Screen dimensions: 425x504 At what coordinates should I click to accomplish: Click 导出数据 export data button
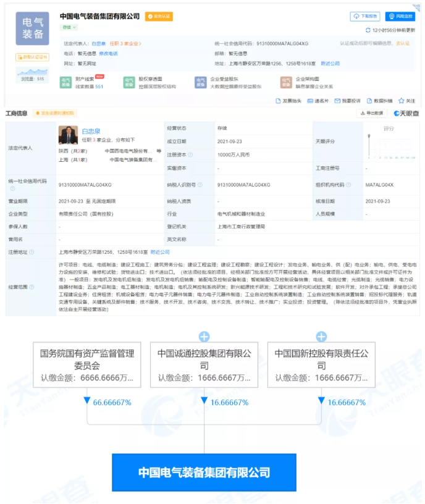click(371, 113)
